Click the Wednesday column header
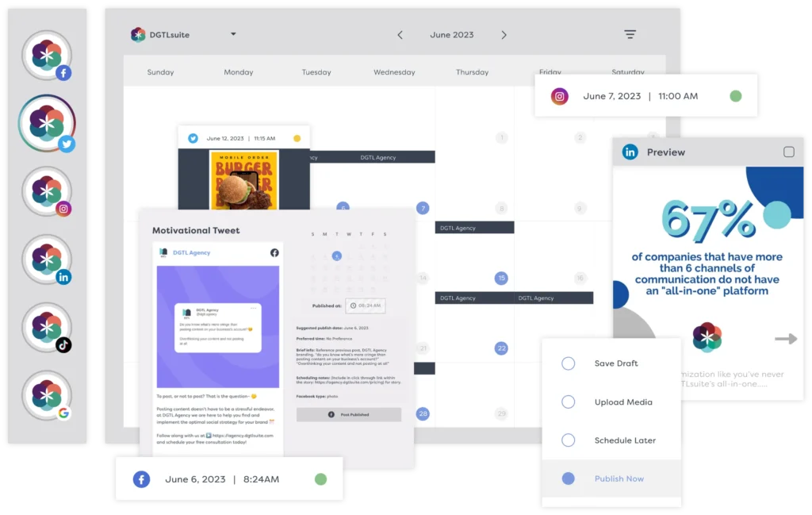 (394, 72)
